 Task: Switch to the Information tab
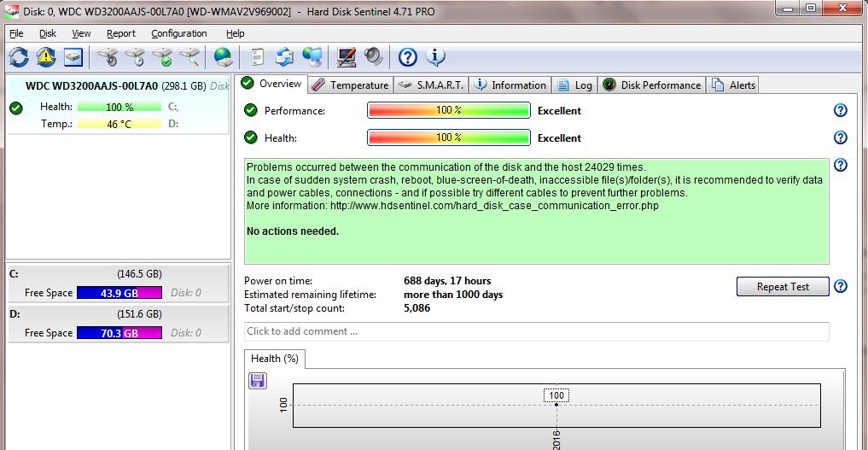point(510,85)
